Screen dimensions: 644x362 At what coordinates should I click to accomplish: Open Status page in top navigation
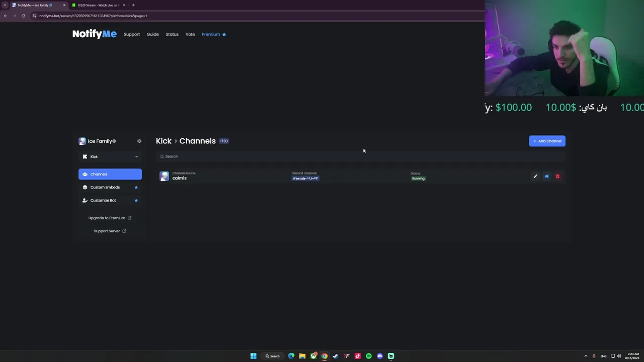point(172,34)
